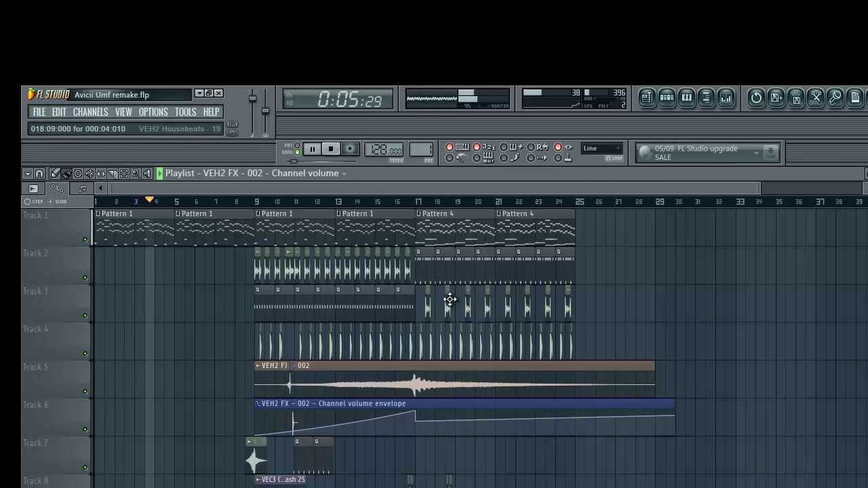Click the main pitch slider
This screenshot has height=488, width=868.
[265, 112]
